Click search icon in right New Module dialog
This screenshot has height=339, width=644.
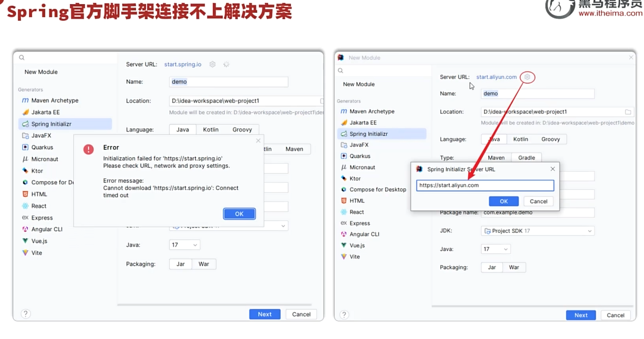(340, 70)
